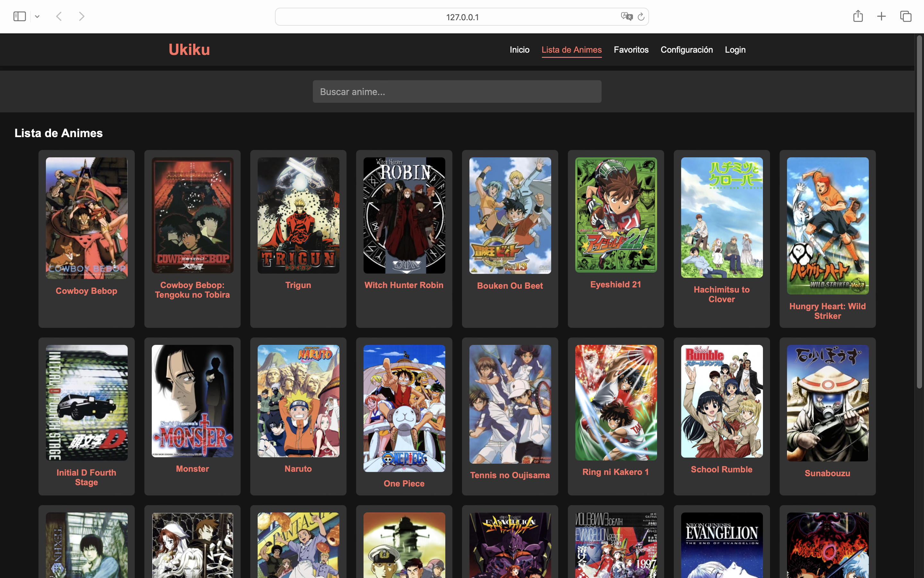The image size is (924, 578).
Task: Open the Initial D Fourth Stage poster
Action: (x=87, y=403)
